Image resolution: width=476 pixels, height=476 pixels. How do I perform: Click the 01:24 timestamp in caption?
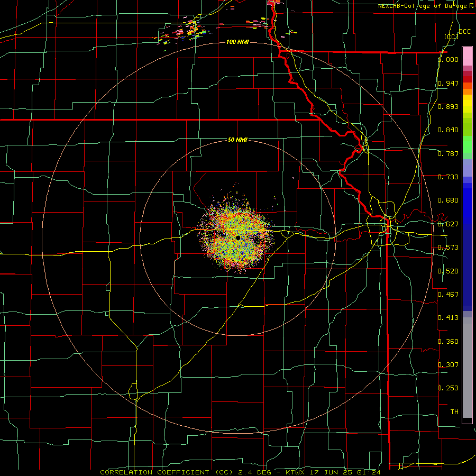pyautogui.click(x=369, y=472)
